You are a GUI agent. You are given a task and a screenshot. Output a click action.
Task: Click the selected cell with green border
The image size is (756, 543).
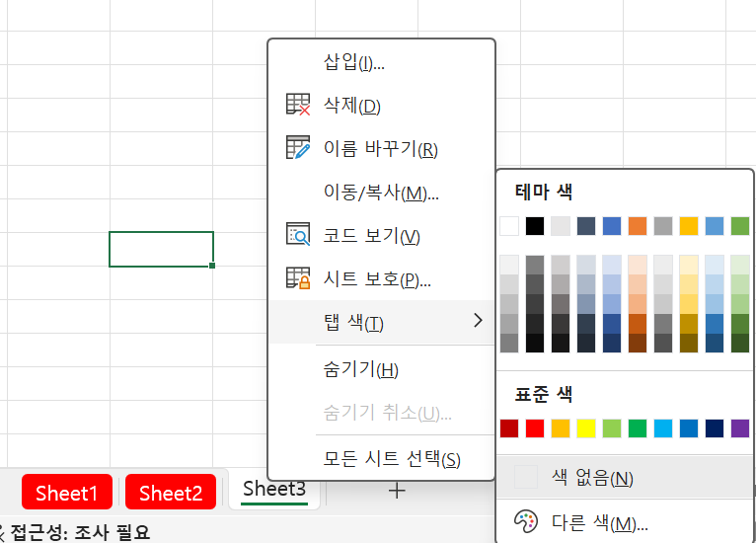click(x=161, y=249)
